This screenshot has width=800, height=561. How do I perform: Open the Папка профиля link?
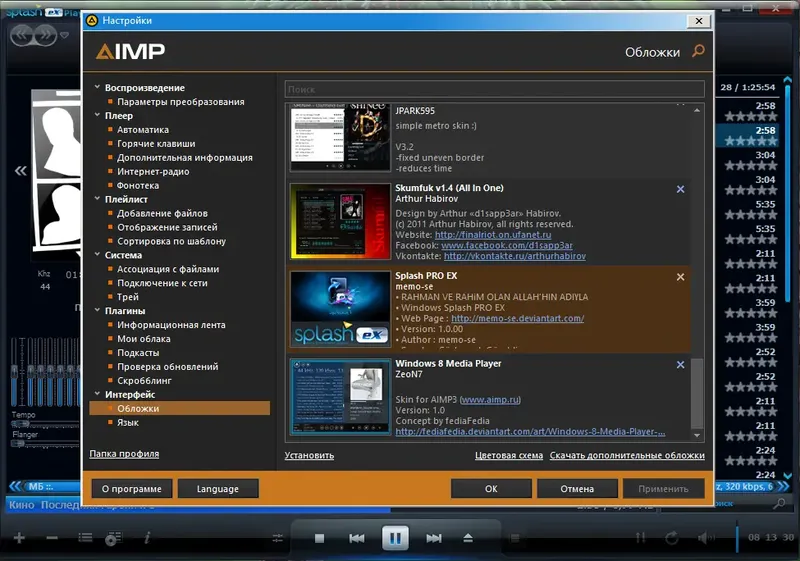coord(124,453)
